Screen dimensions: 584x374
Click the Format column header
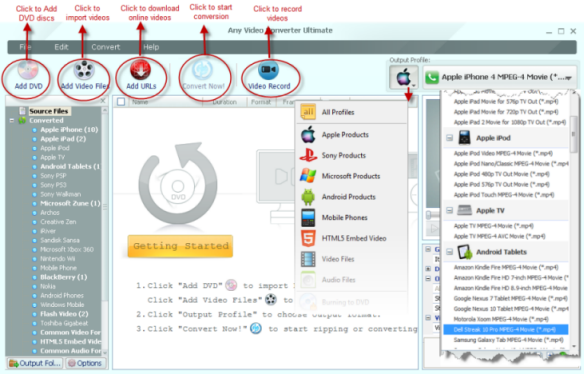click(x=261, y=102)
